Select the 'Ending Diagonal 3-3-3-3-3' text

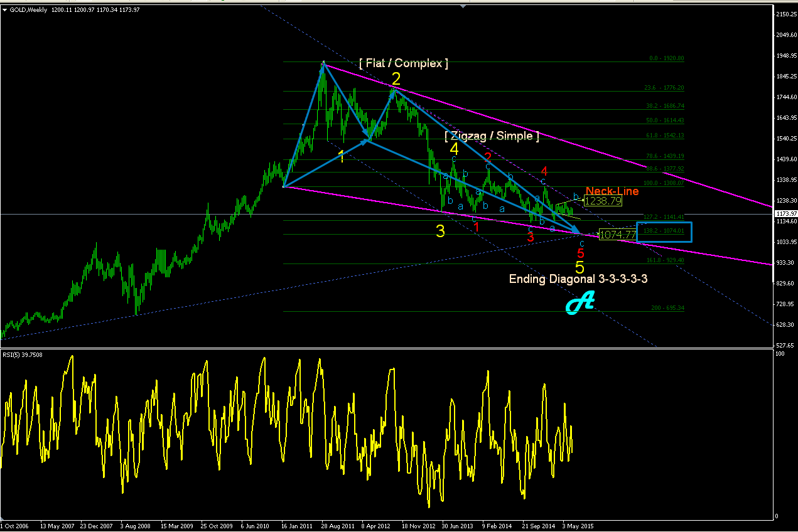[578, 279]
